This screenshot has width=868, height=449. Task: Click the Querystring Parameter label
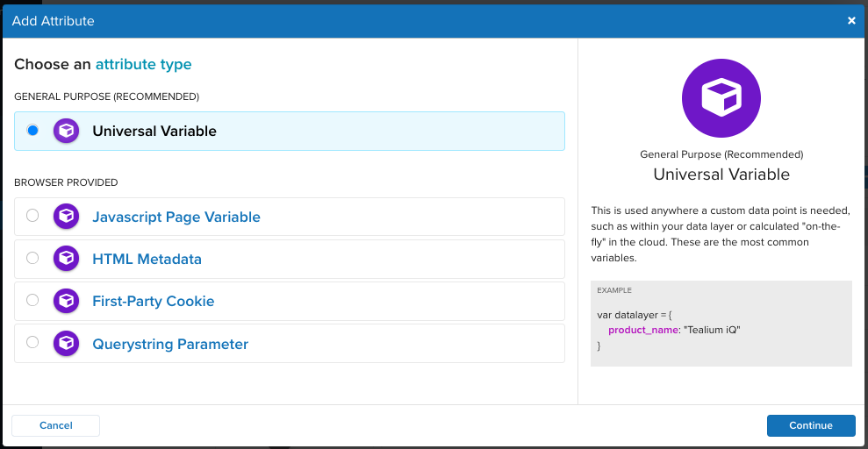coord(170,344)
